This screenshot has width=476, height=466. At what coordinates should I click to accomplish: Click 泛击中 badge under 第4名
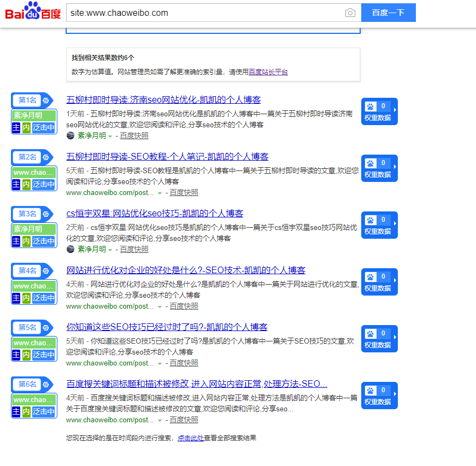click(44, 298)
